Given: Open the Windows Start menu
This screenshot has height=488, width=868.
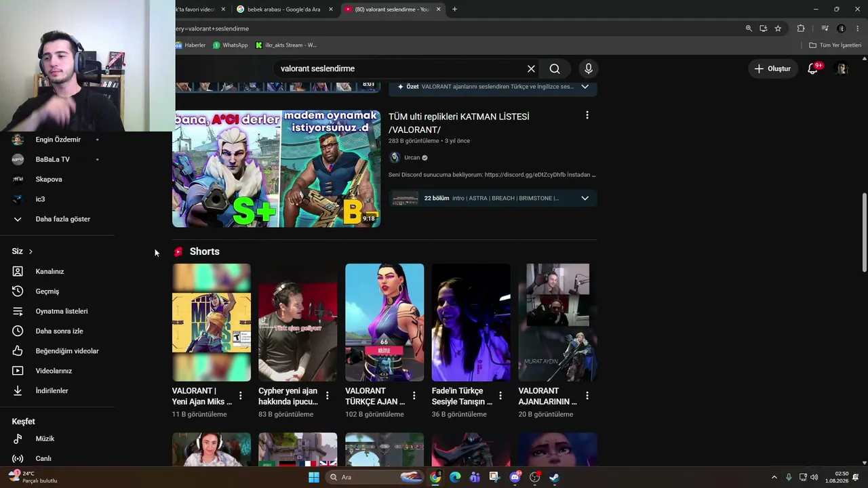Looking at the screenshot, I should [313, 477].
